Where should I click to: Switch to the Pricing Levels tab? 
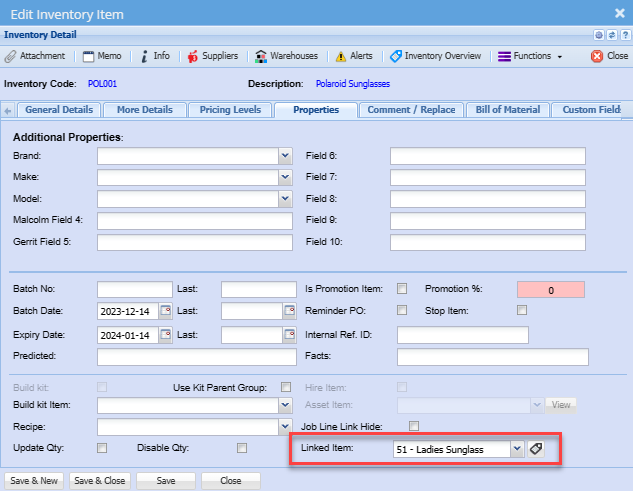coord(229,110)
